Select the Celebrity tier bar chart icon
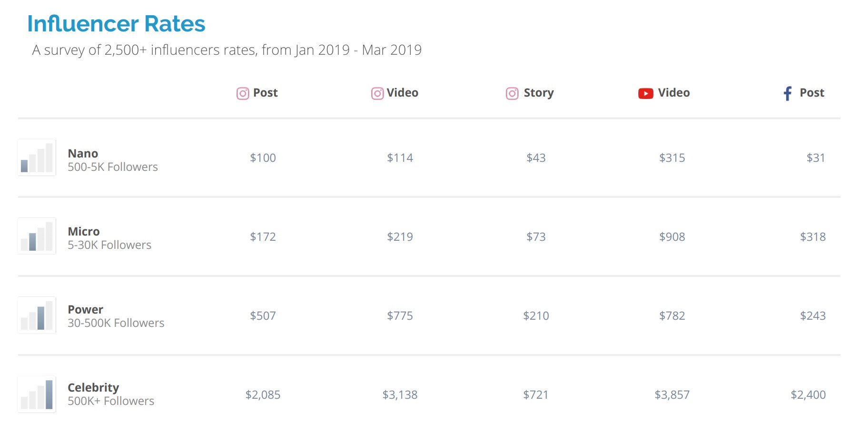Viewport: 868px width, 442px height. click(37, 394)
